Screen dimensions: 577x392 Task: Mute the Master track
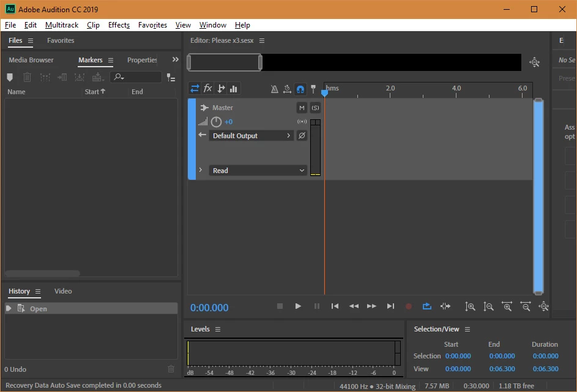[x=302, y=108]
